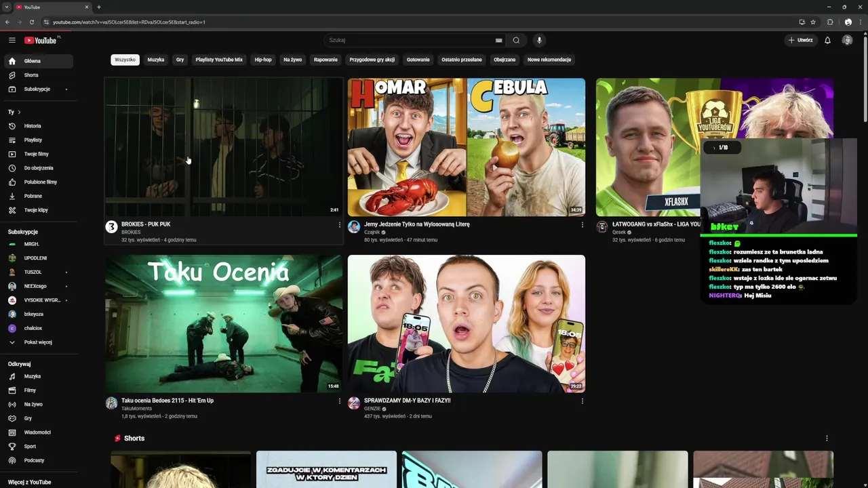Open the account avatar menu
This screenshot has width=868, height=488.
847,40
